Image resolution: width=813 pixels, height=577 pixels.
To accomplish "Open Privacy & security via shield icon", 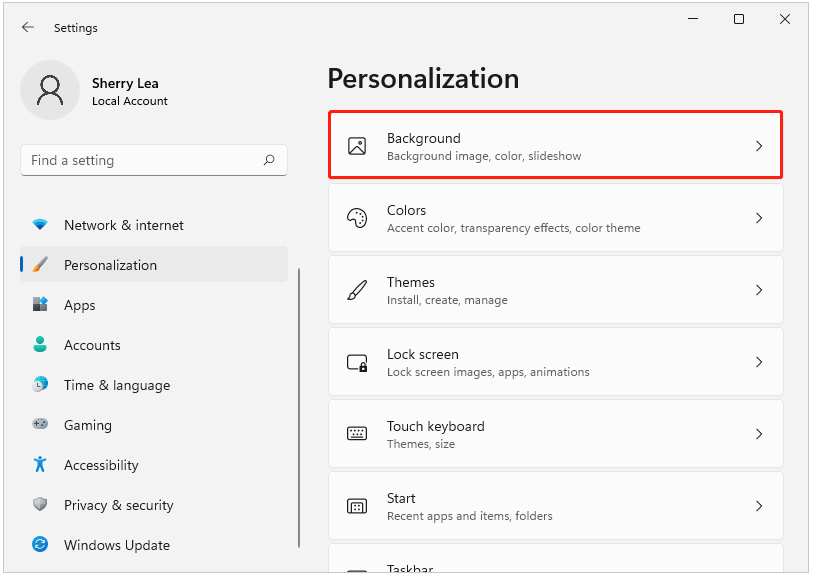I will [x=41, y=505].
